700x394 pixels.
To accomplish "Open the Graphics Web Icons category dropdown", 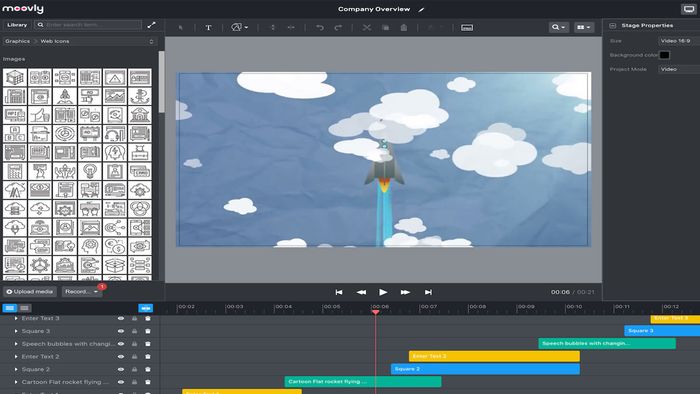I will click(79, 41).
